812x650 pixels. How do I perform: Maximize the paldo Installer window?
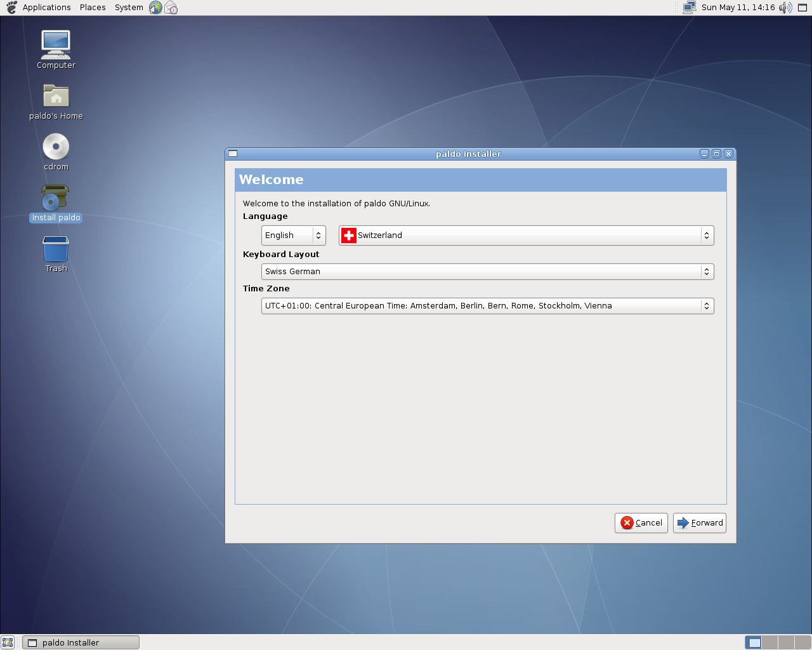coord(716,154)
